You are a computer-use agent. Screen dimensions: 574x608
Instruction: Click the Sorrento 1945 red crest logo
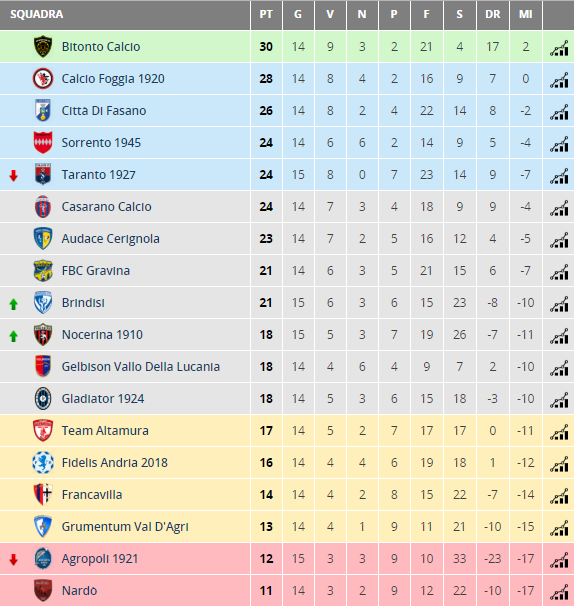tap(43, 143)
